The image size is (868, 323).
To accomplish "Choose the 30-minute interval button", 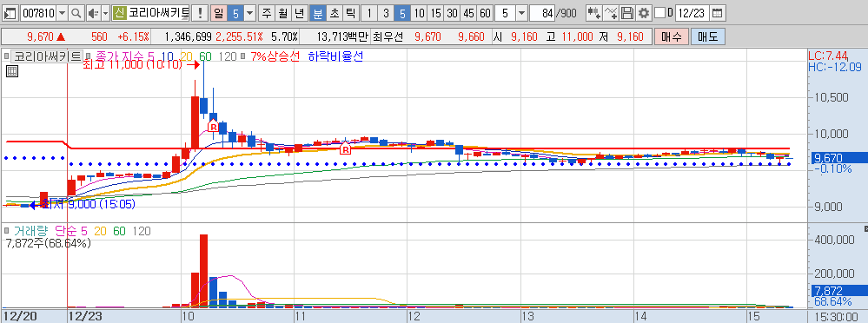I will 453,13.
